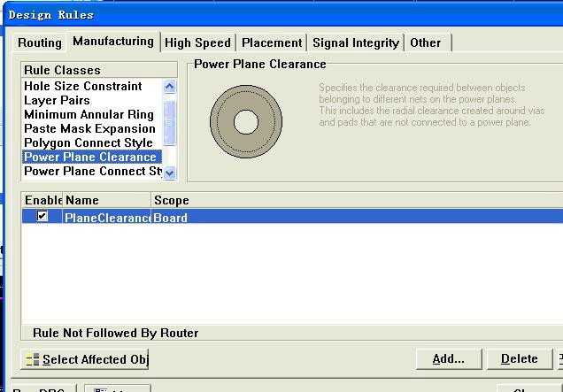Select Power Plane Connect Style rule class
Viewport: 563px width, 392px height.
click(x=93, y=172)
